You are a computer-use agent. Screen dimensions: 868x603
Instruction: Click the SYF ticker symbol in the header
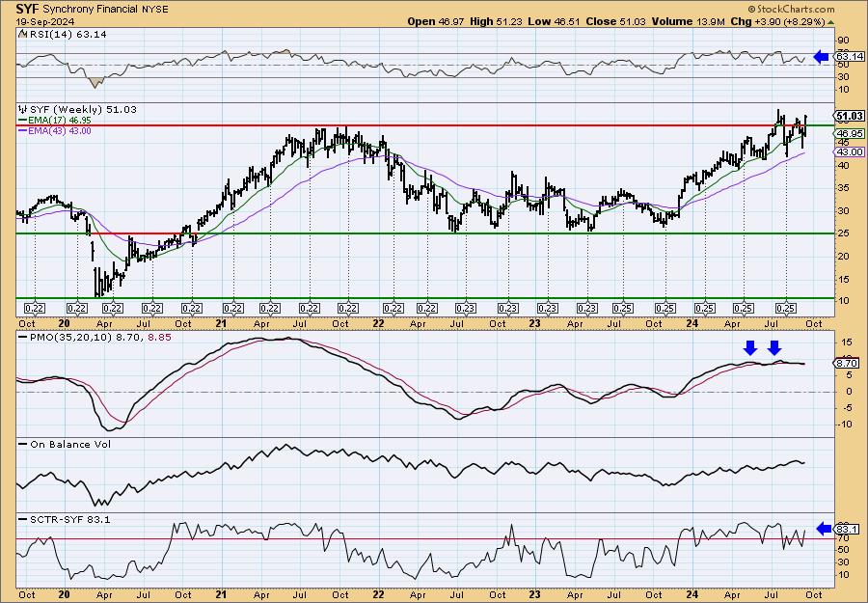click(28, 9)
